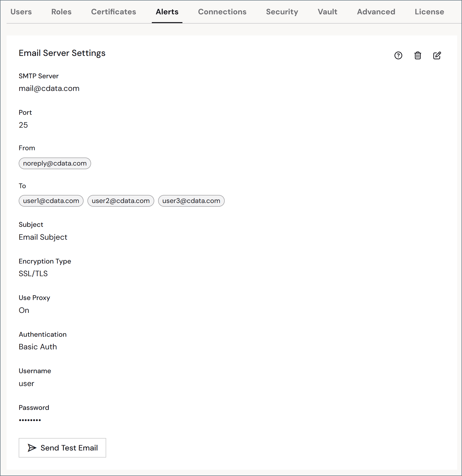Screen dimensions: 462x476
Task: Click the Basic Auth authentication value
Action: coord(38,347)
